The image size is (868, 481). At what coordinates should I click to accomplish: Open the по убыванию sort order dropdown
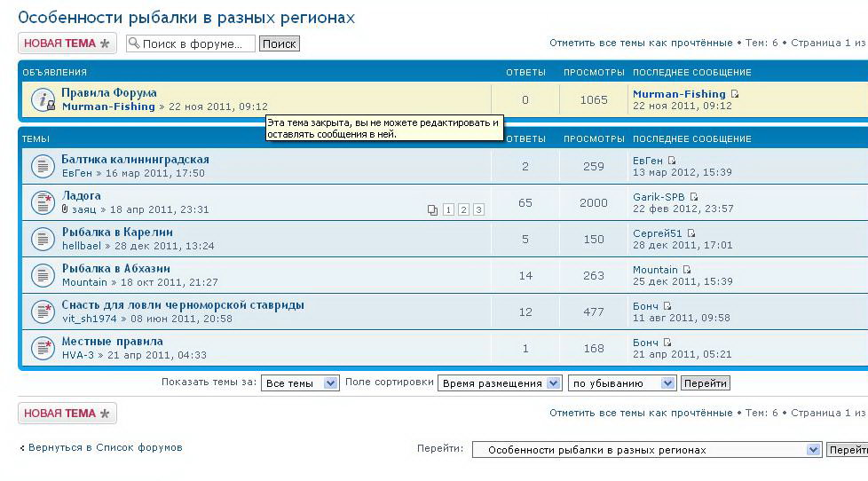(x=622, y=383)
